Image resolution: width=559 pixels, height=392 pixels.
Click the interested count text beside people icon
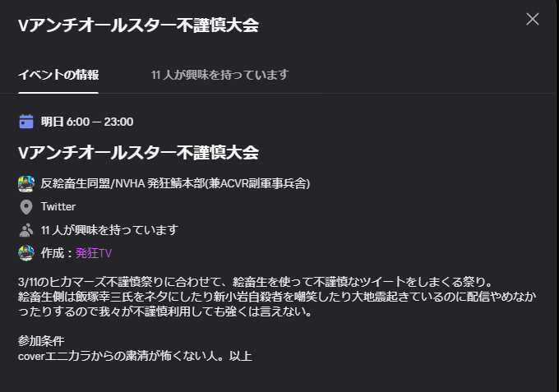[x=109, y=230]
